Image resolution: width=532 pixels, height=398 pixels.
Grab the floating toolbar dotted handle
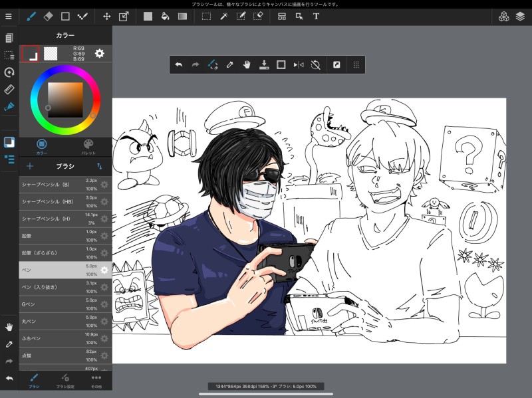[356, 64]
